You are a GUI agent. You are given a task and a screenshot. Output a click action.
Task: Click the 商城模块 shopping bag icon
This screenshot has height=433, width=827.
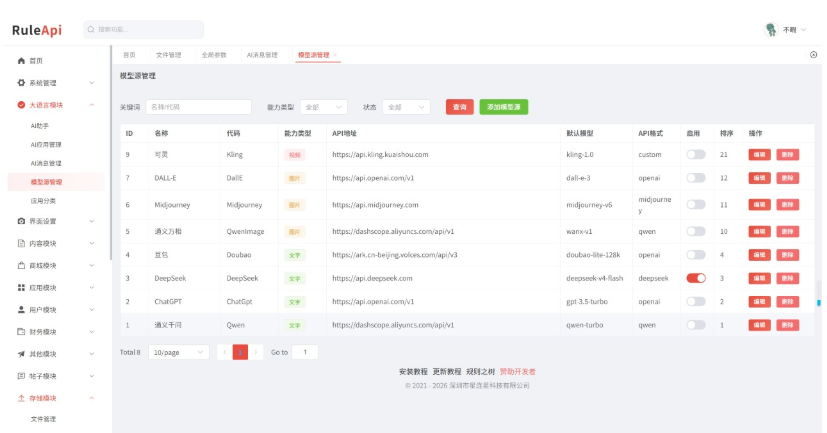21,265
